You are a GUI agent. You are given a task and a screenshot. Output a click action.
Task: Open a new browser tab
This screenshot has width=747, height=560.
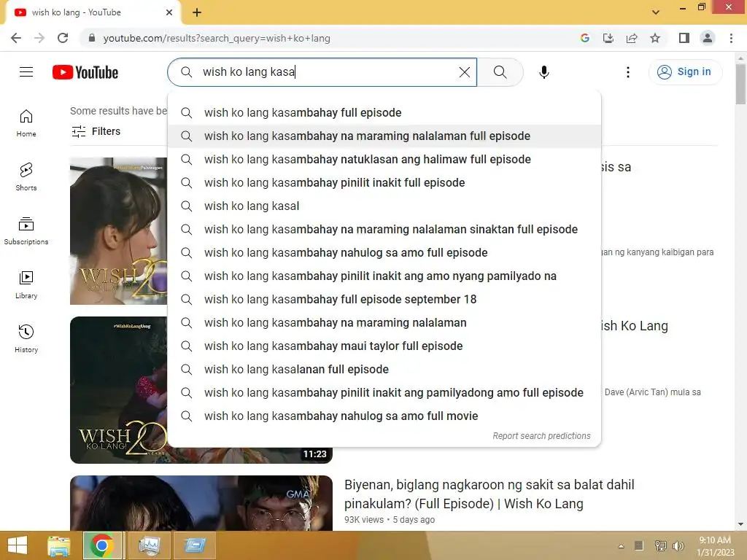pyautogui.click(x=197, y=12)
